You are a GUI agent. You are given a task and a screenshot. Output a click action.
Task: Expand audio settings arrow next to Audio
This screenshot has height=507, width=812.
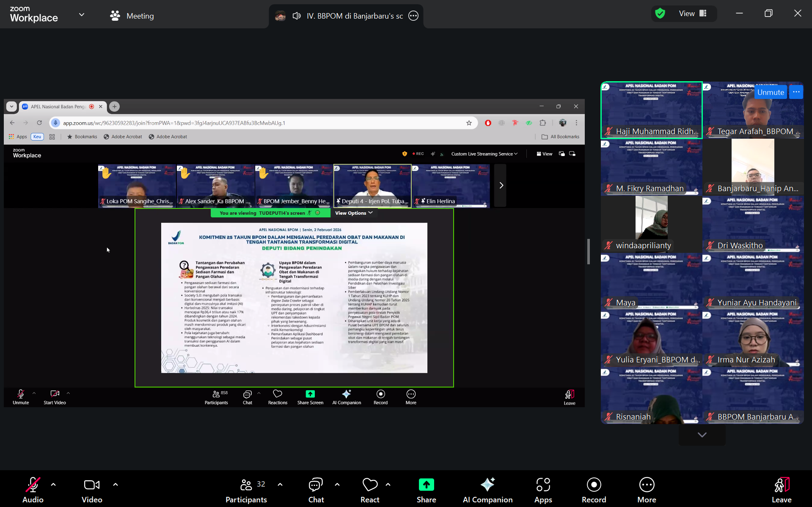coord(53,485)
